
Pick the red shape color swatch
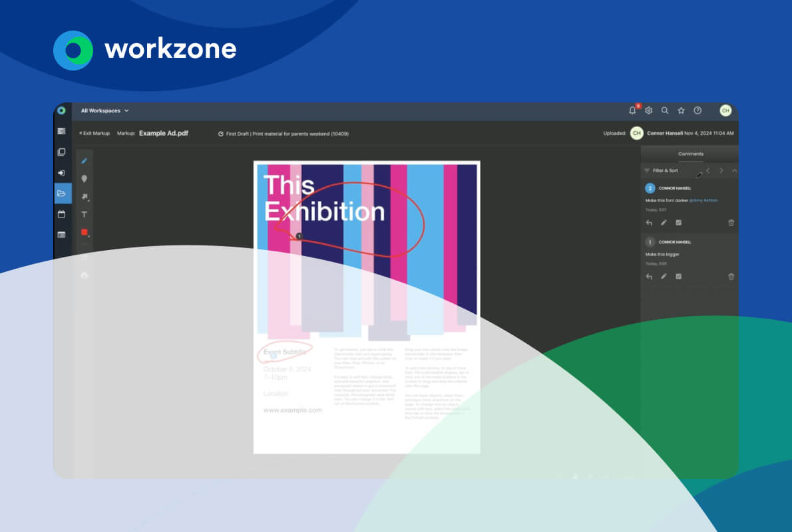tap(84, 231)
